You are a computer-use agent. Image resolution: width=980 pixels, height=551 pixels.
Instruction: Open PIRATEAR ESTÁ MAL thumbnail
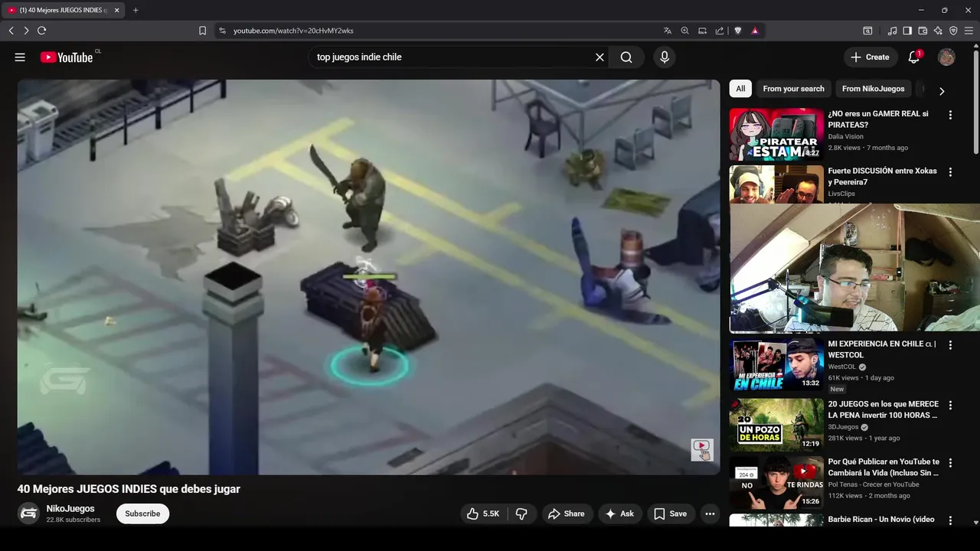tap(776, 134)
